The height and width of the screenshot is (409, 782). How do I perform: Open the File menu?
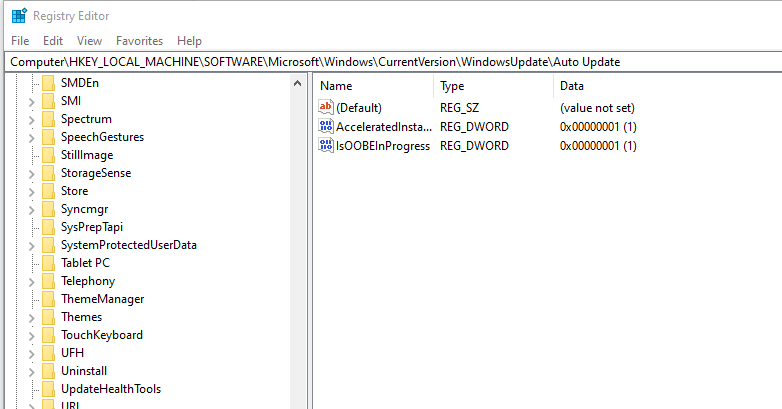[x=20, y=41]
